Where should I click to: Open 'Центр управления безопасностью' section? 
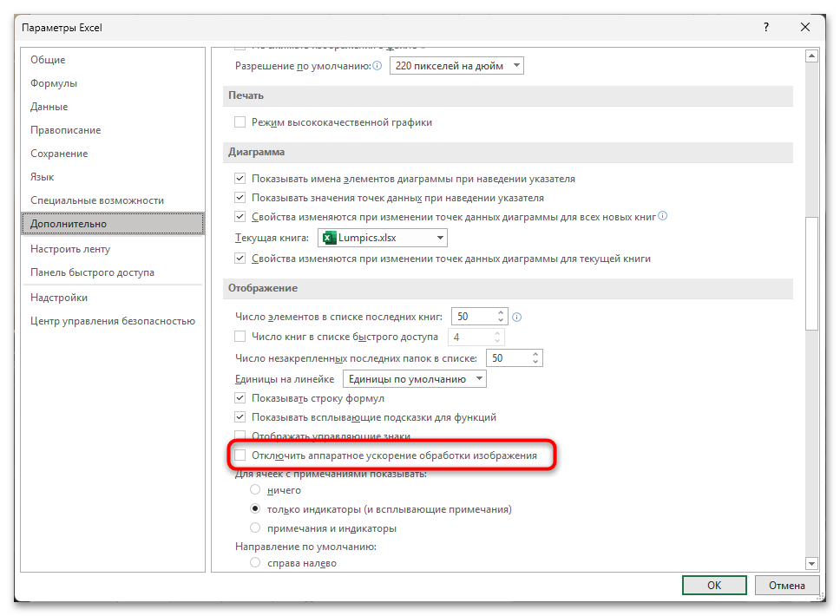tap(112, 321)
